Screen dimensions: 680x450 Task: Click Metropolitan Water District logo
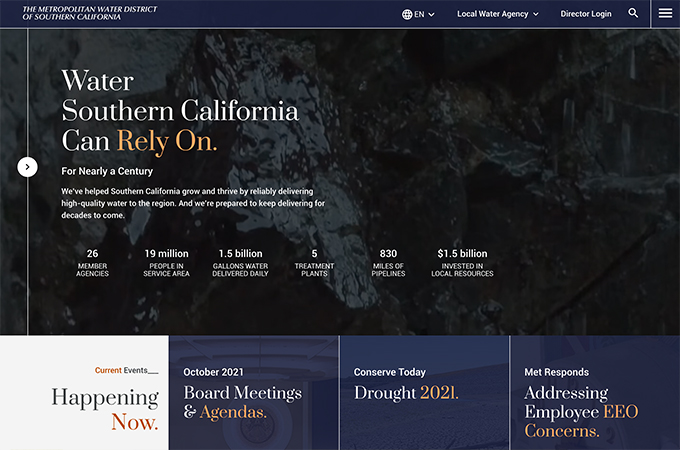[90, 13]
